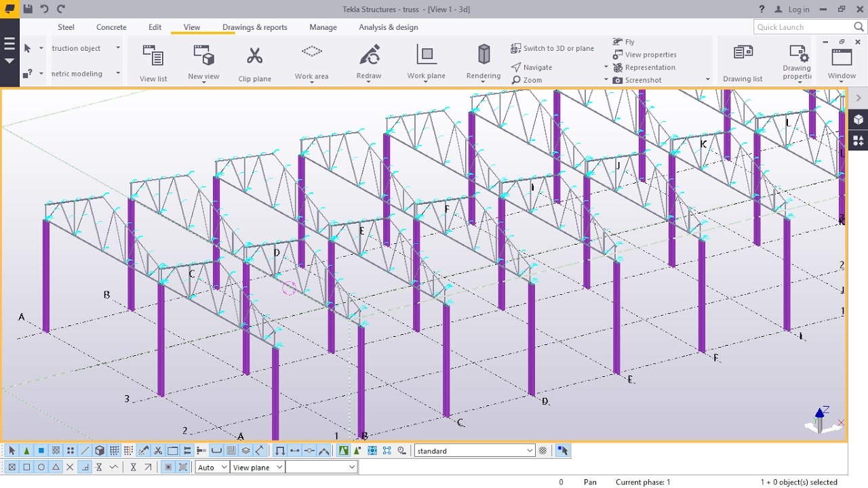Toggle snap to midpoints triangle
This screenshot has height=488, width=868.
click(x=56, y=467)
